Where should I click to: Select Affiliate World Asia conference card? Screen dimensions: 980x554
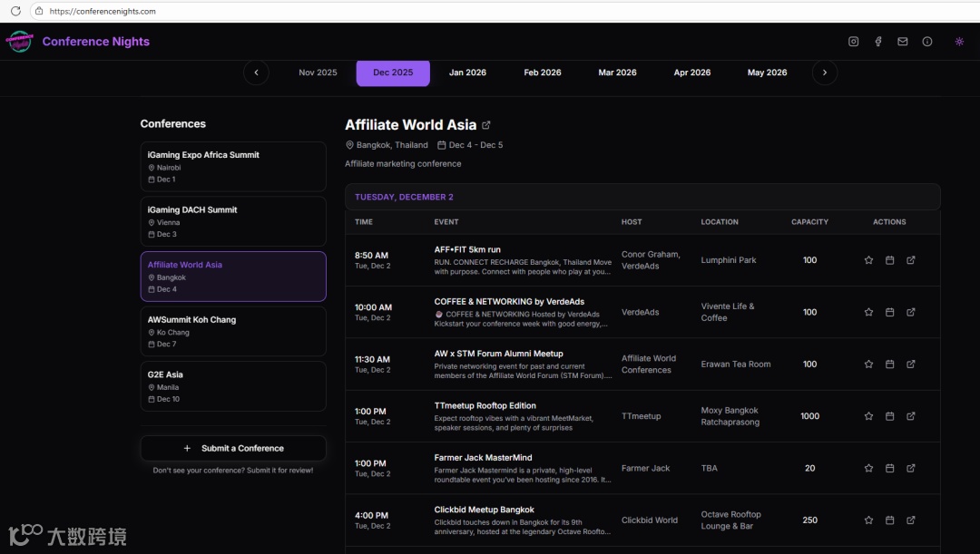click(233, 277)
